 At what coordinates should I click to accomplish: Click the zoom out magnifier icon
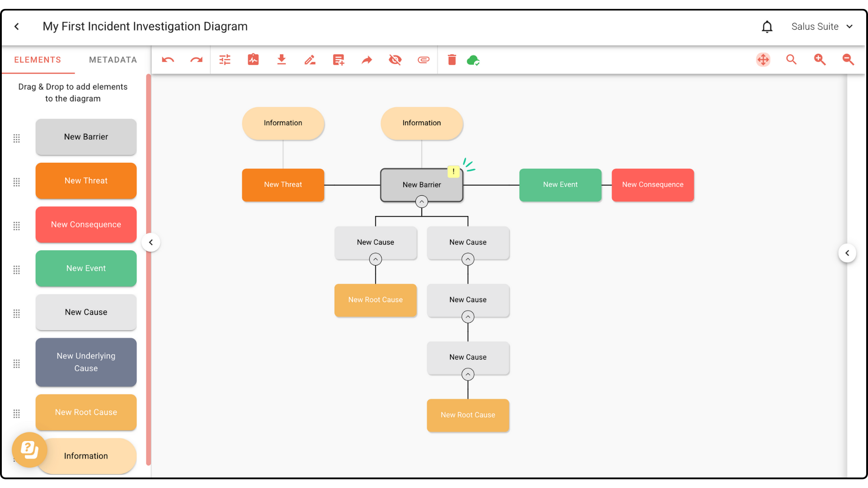point(848,60)
